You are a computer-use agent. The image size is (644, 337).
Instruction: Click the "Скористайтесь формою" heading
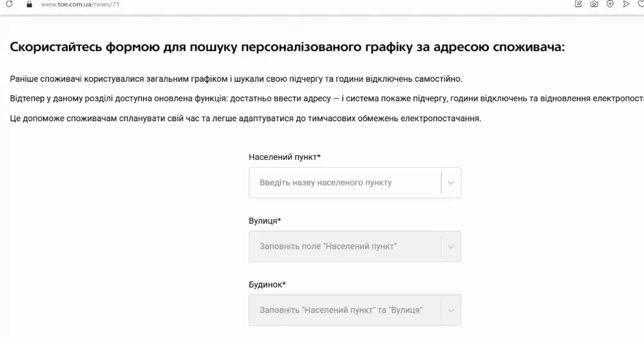pos(287,47)
